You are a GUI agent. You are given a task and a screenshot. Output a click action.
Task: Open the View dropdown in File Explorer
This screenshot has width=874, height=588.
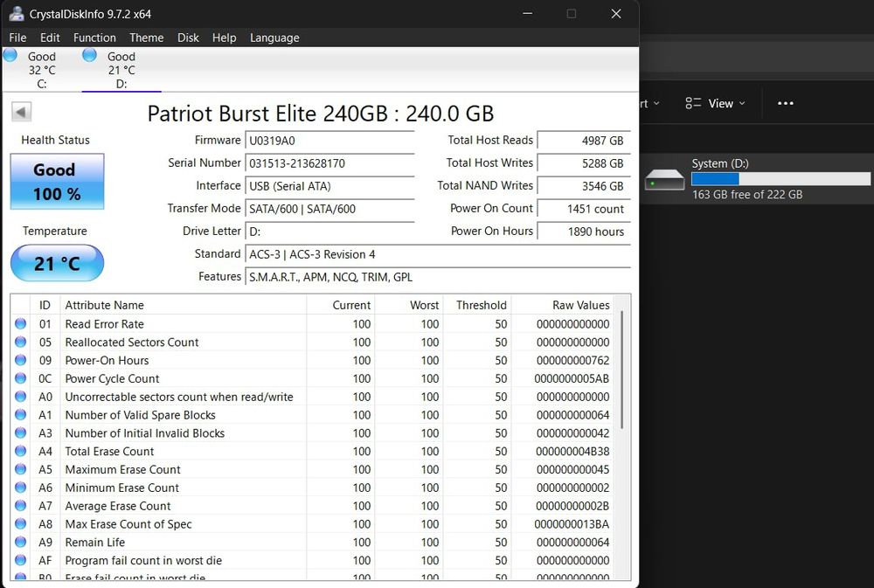715,103
